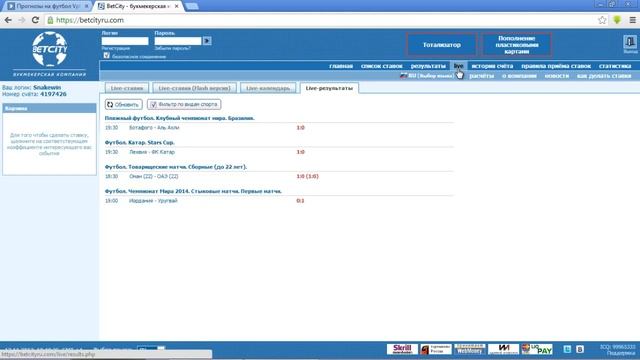Screen dimensions: 640x360
Task: Click the Чемпионат Мира 2014 heading
Action: coord(193,191)
